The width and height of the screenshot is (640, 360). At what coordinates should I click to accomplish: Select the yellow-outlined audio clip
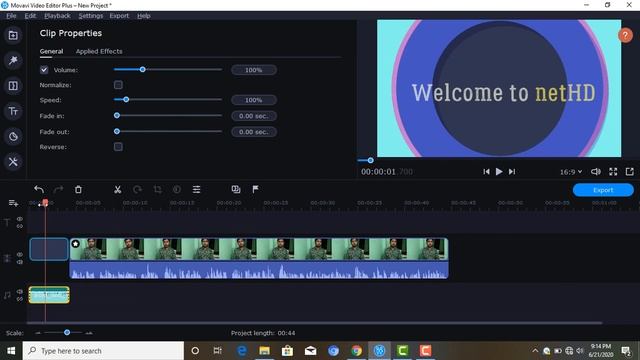click(x=49, y=295)
